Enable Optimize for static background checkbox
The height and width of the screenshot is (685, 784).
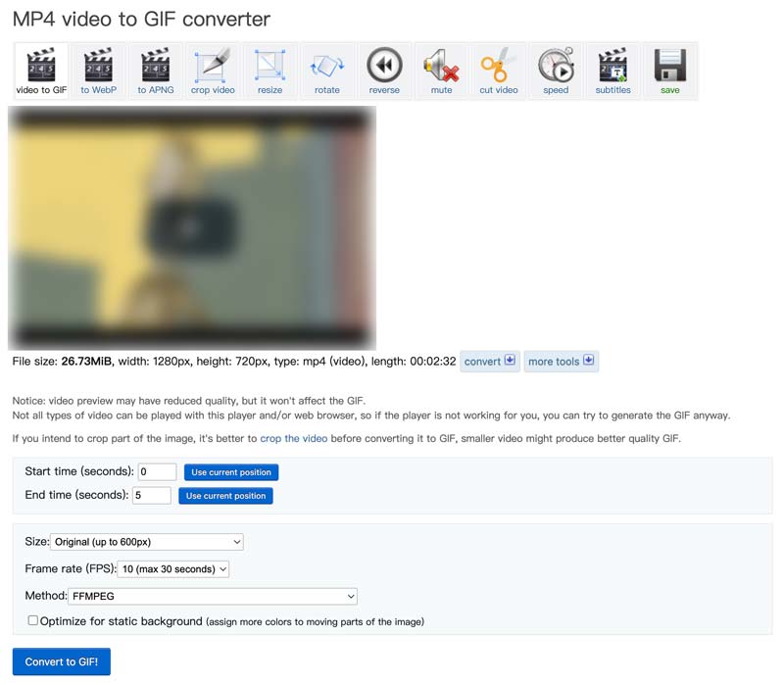[x=33, y=620]
